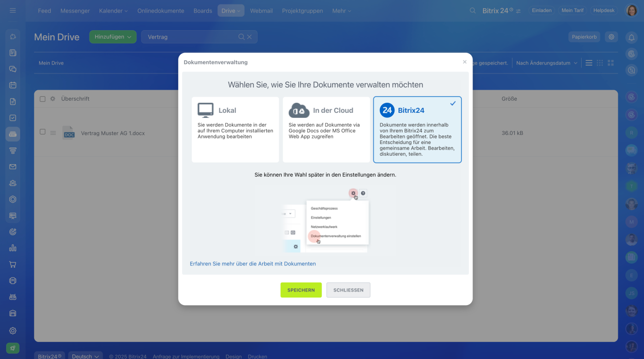
Task: Click the green rocket button in left sidebar
Action: [x=13, y=348]
